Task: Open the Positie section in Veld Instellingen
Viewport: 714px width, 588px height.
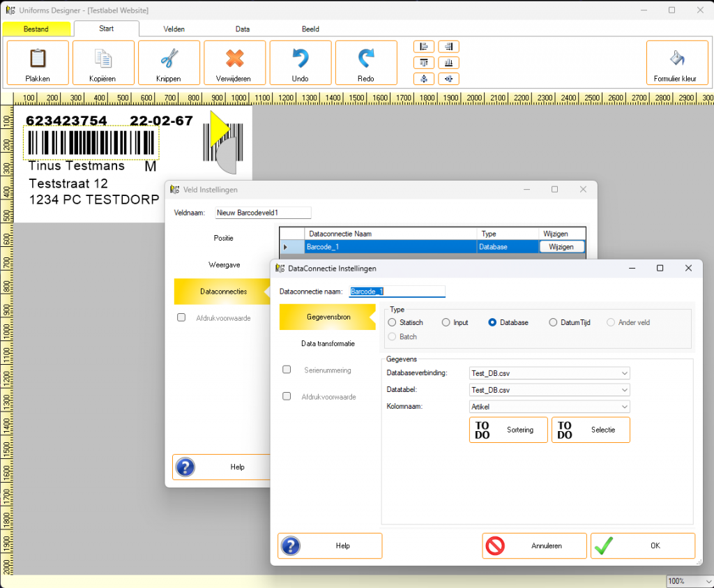Action: click(223, 239)
